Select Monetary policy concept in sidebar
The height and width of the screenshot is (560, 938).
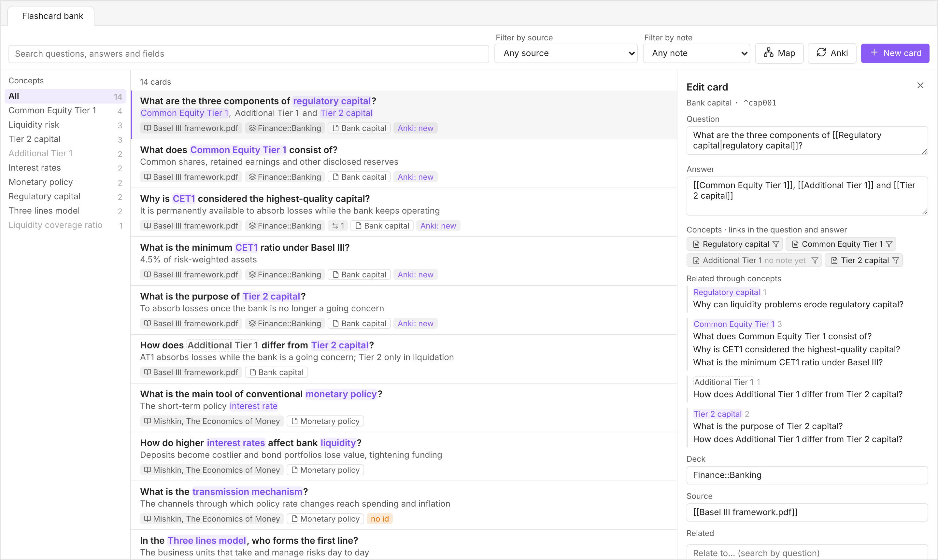(x=65, y=182)
